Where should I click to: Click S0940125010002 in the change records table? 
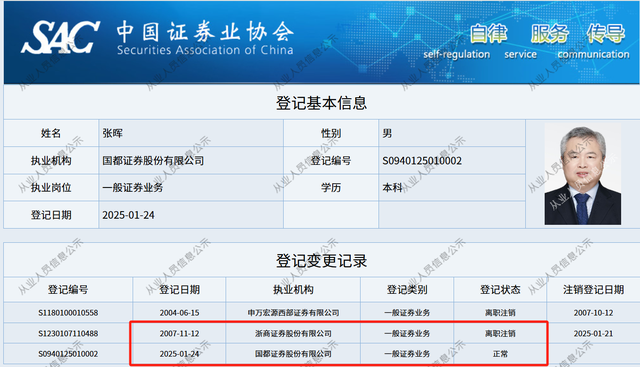[68, 354]
